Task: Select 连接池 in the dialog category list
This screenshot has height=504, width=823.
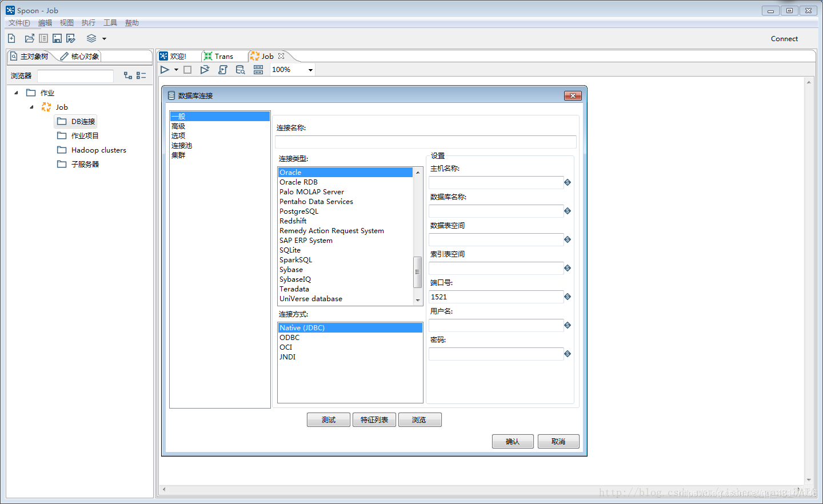Action: [220, 146]
